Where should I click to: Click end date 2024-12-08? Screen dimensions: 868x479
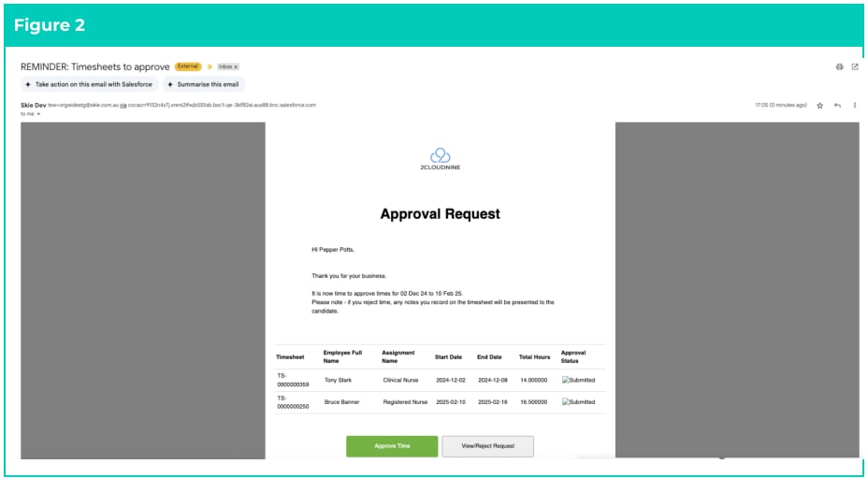pos(492,380)
